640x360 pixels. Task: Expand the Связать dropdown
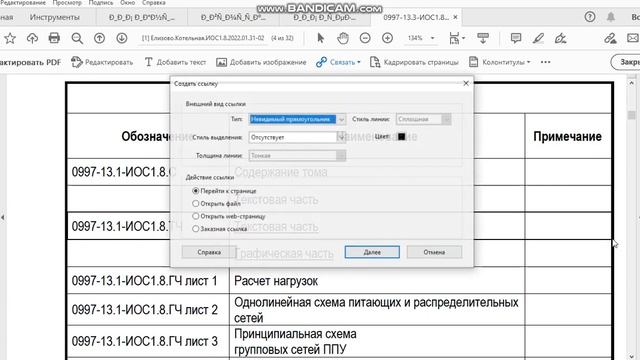338,62
